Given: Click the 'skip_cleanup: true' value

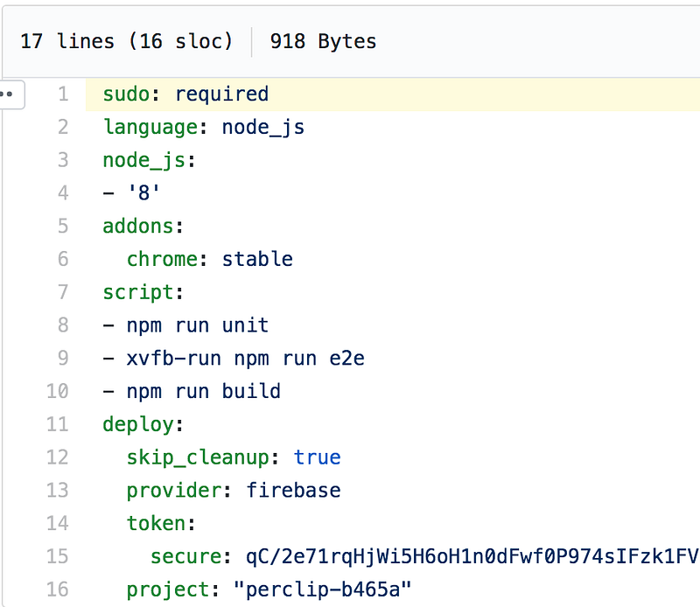Looking at the screenshot, I should pyautogui.click(x=317, y=457).
